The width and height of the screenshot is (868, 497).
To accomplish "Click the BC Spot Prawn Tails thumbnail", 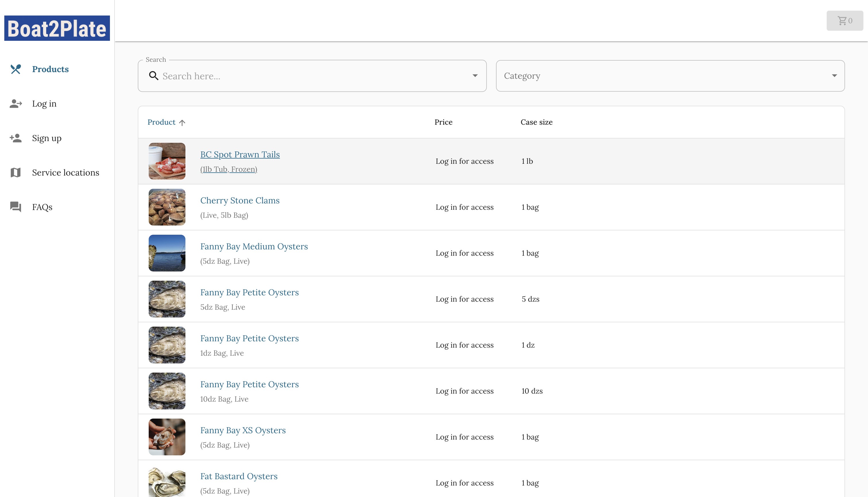I will [167, 161].
